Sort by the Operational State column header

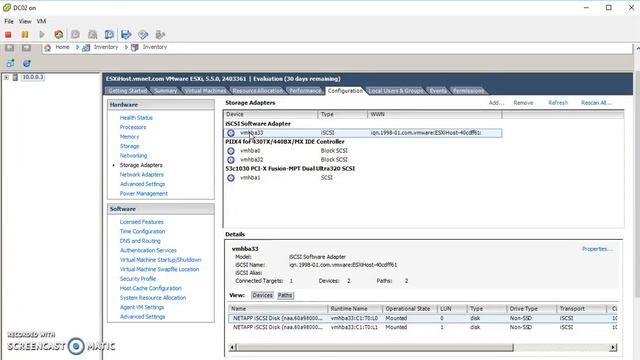(410, 309)
